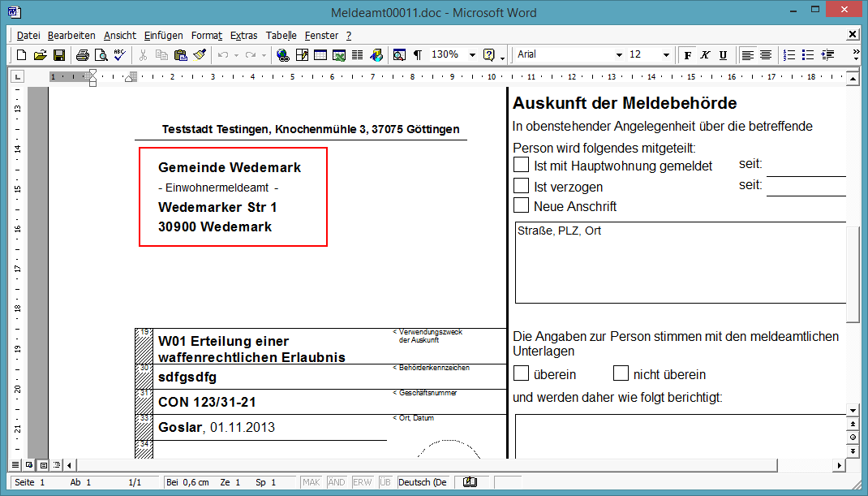Open the Einfügen menu
Screen dimensions: 868x496
pos(163,36)
